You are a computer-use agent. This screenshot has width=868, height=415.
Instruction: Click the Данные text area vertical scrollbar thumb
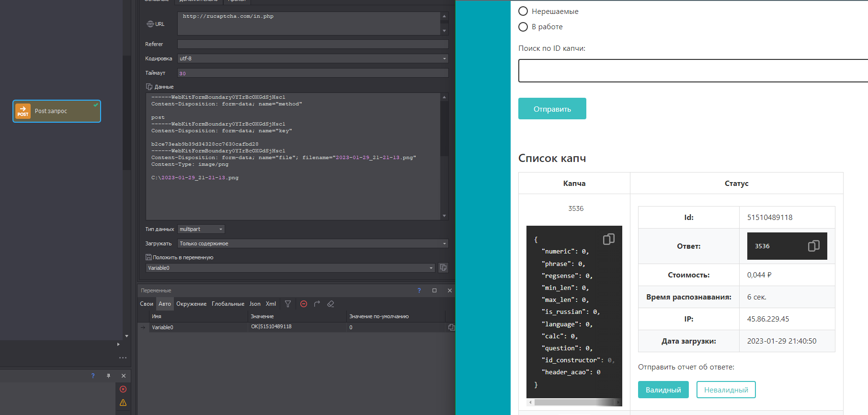(444, 128)
